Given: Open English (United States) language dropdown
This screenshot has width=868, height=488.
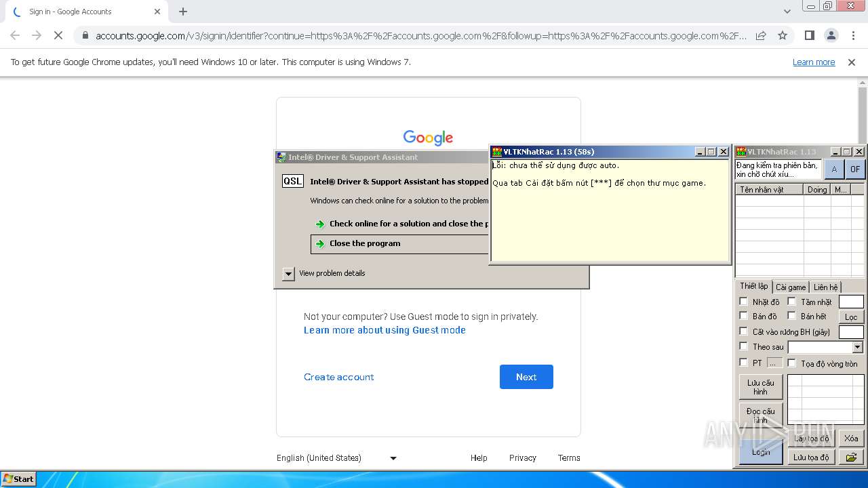Looking at the screenshot, I should click(x=336, y=458).
